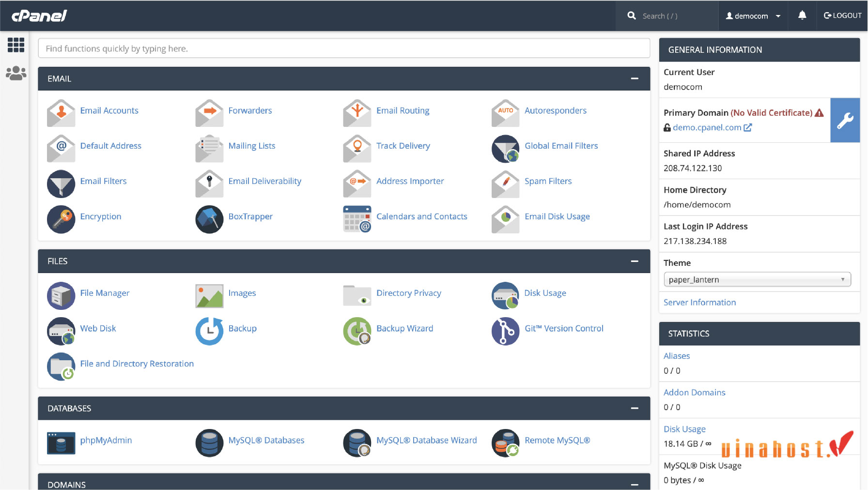Open the Email Accounts icon
Image resolution: width=868 pixels, height=490 pixels.
click(x=61, y=113)
